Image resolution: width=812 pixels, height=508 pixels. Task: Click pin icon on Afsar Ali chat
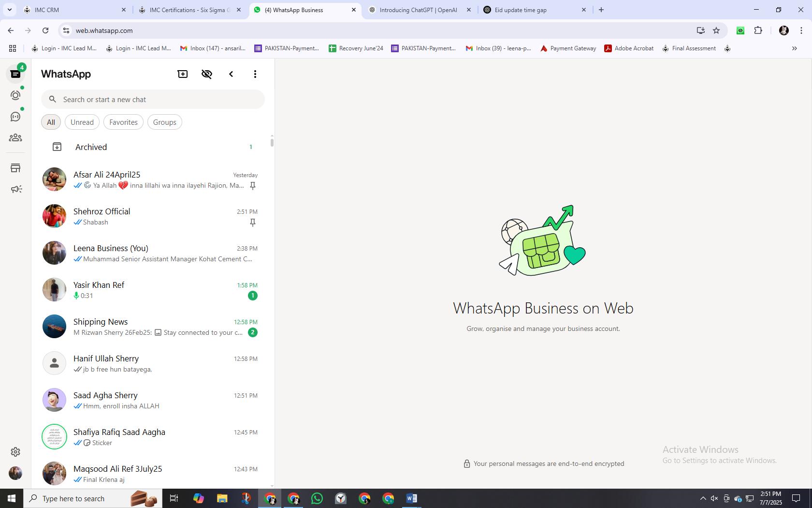point(252,186)
